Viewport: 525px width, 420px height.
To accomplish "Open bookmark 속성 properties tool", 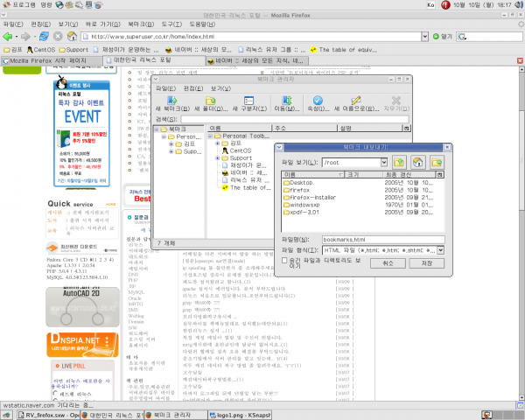I will click(318, 103).
